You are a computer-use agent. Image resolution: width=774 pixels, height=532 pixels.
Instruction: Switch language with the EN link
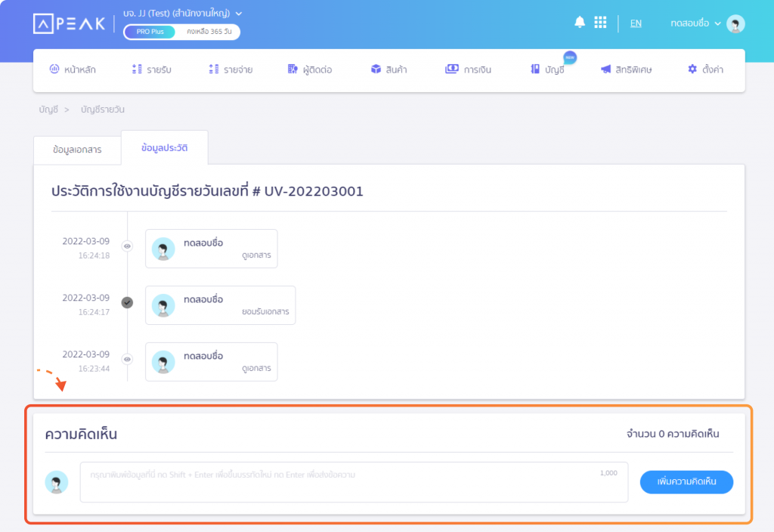(636, 23)
